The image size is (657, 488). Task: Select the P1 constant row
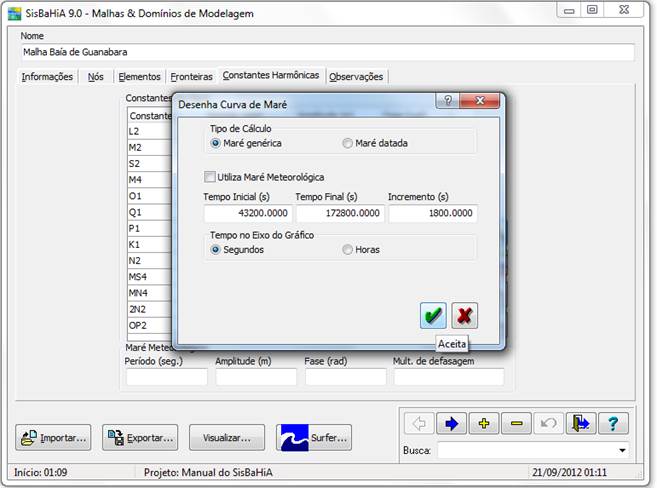(150, 229)
